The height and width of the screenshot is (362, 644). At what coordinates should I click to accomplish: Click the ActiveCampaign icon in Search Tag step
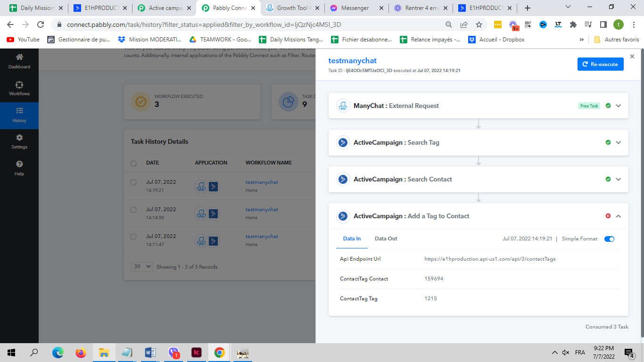(343, 142)
